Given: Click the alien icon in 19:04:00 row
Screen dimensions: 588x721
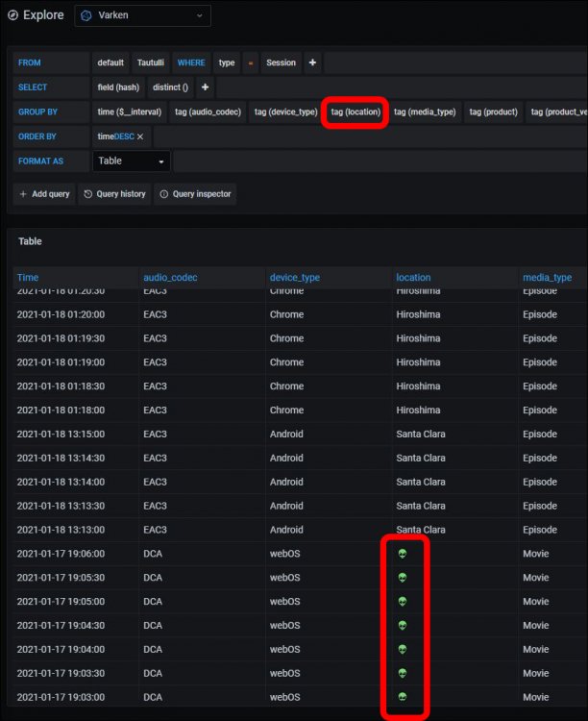Looking at the screenshot, I should (403, 649).
